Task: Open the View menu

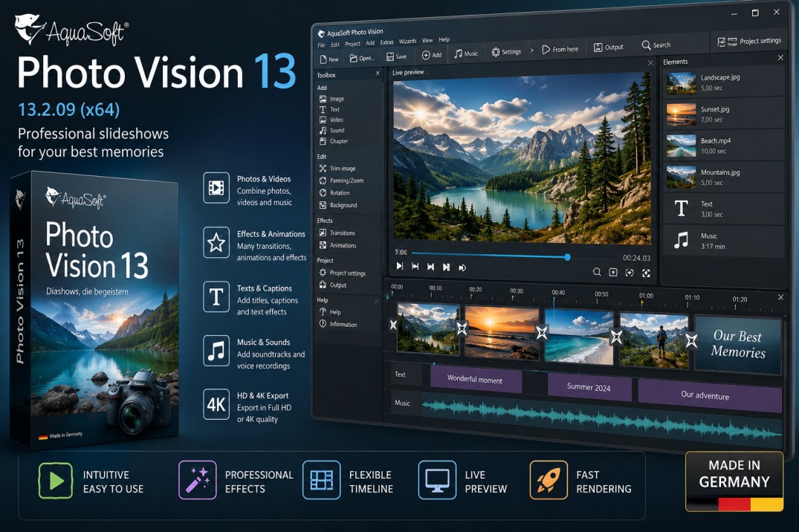Action: pos(427,40)
